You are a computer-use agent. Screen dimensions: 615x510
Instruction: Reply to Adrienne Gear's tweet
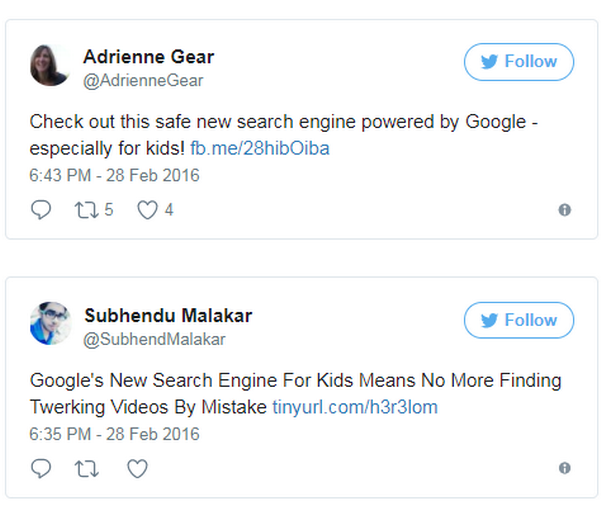pos(41,210)
